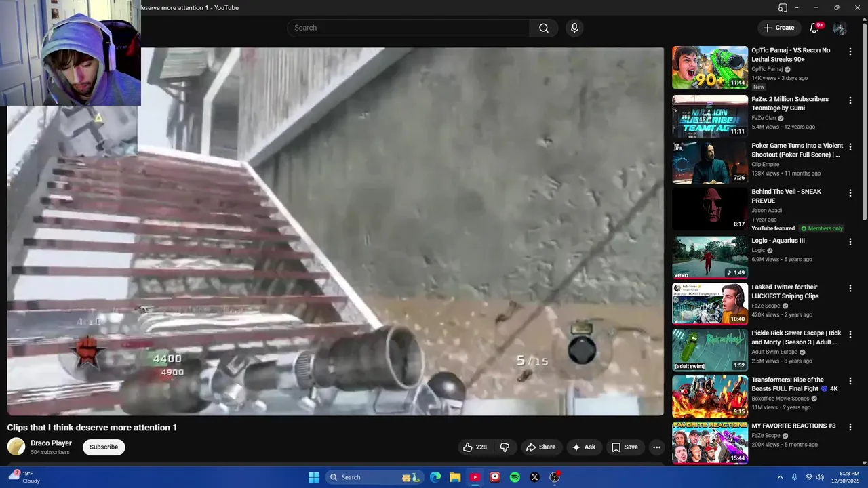Share the video
The width and height of the screenshot is (868, 488).
coord(540,447)
